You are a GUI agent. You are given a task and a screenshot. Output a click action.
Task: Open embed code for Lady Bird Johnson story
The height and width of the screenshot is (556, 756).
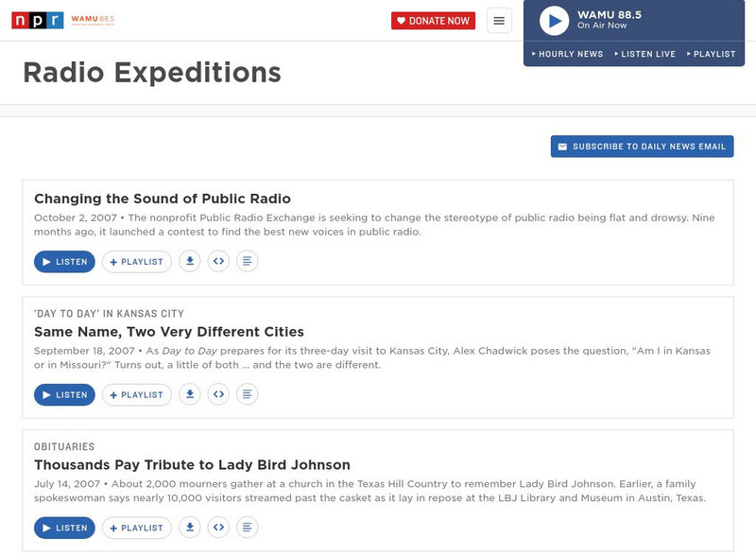[x=218, y=527]
